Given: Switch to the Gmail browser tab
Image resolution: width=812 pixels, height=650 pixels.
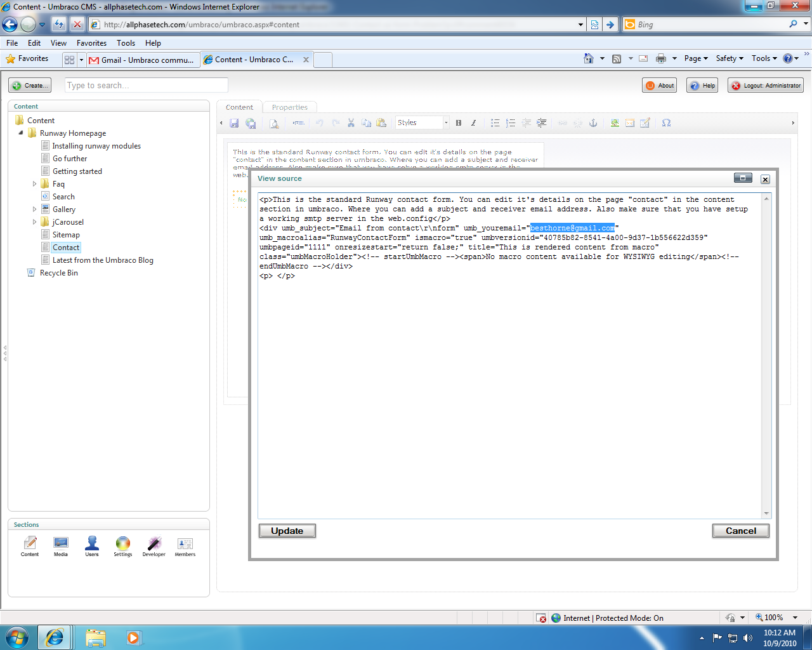Looking at the screenshot, I should pyautogui.click(x=142, y=60).
